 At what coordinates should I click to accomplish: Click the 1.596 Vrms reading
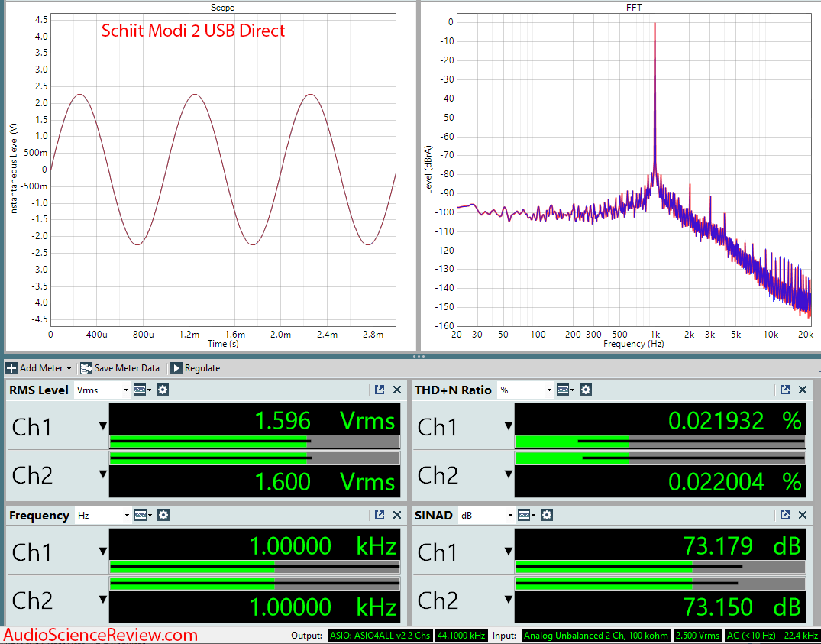pos(325,421)
